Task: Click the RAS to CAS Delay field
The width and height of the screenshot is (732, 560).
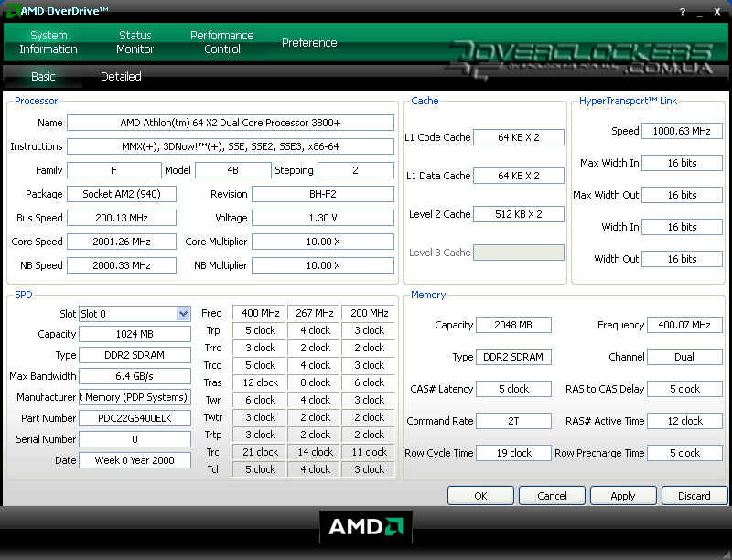Action: point(684,389)
